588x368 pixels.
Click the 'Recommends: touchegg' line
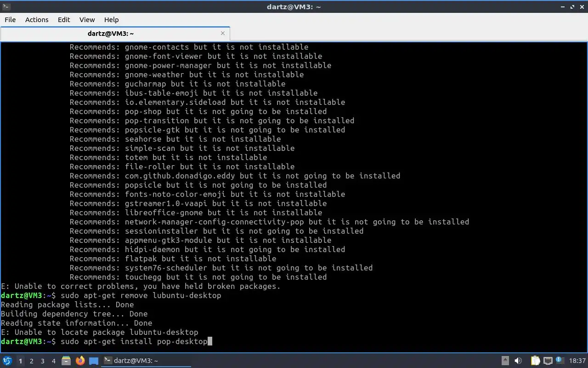tap(198, 277)
